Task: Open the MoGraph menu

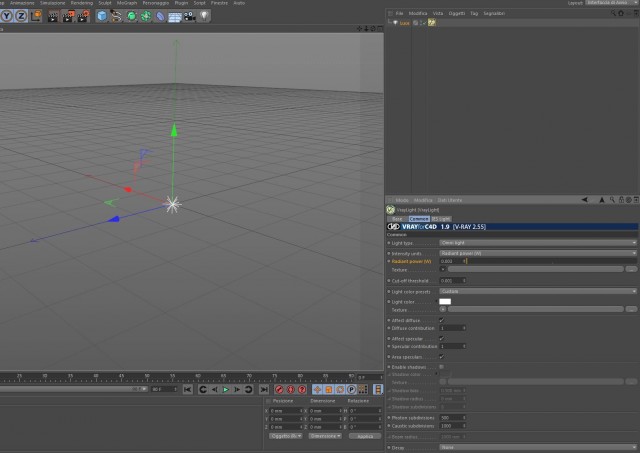Action: click(x=127, y=3)
